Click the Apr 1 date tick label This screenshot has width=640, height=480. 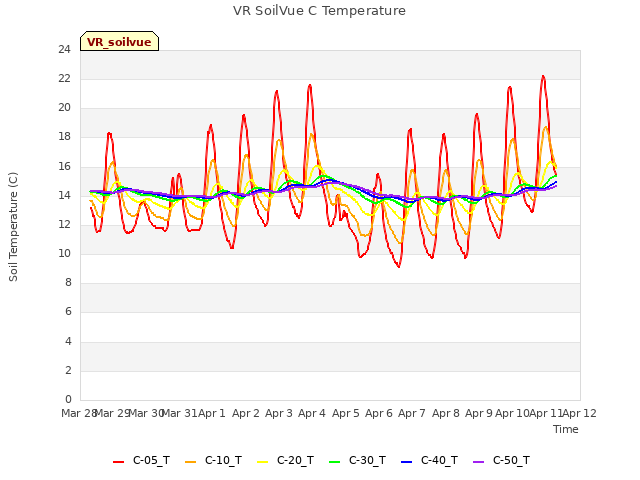point(212,413)
